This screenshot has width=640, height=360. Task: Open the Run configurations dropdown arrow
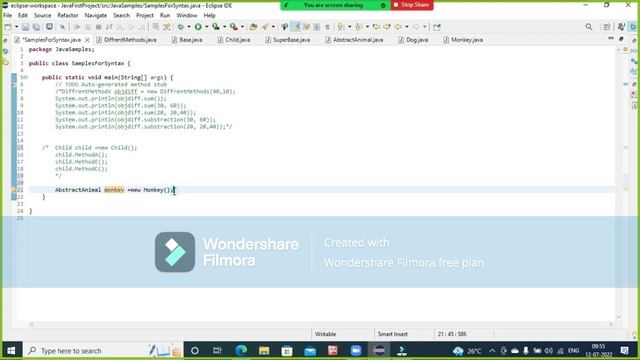(x=207, y=27)
